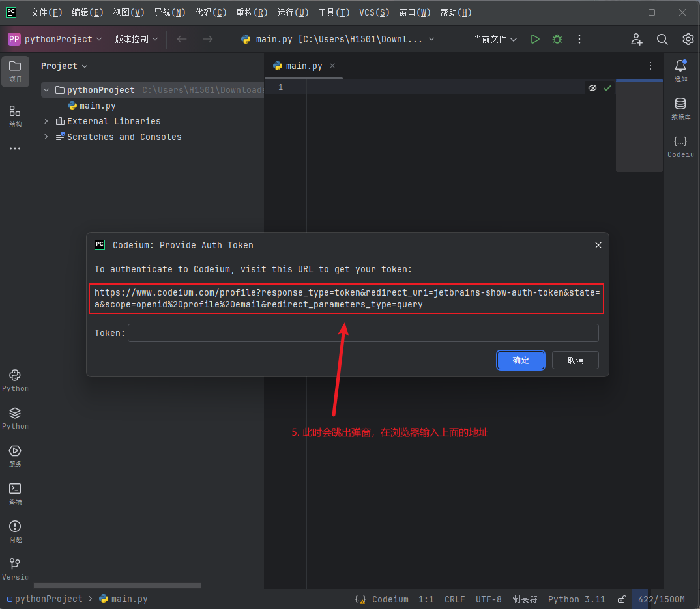Open the Services tool window

click(x=15, y=455)
